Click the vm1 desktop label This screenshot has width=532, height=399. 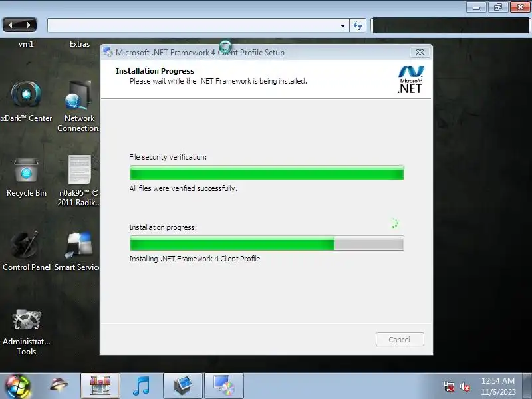coord(26,44)
